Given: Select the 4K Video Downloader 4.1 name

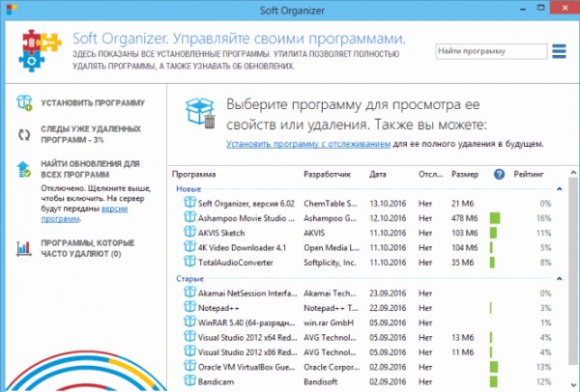Looking at the screenshot, I should 242,248.
